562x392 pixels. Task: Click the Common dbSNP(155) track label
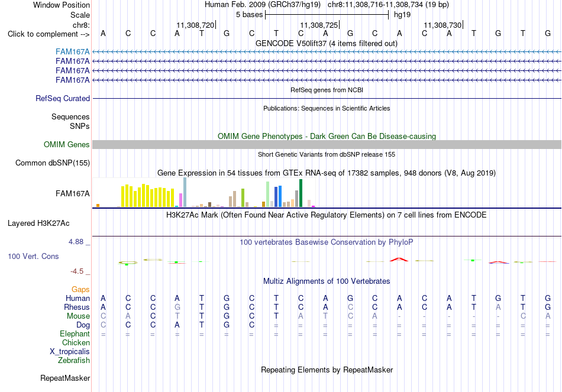(53, 163)
